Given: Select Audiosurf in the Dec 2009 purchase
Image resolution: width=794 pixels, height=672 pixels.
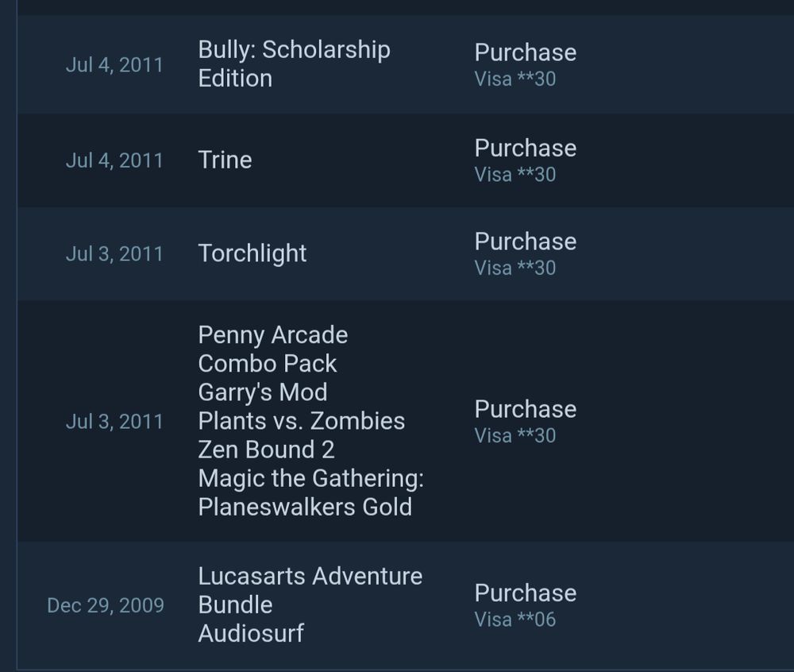Looking at the screenshot, I should pyautogui.click(x=250, y=633).
